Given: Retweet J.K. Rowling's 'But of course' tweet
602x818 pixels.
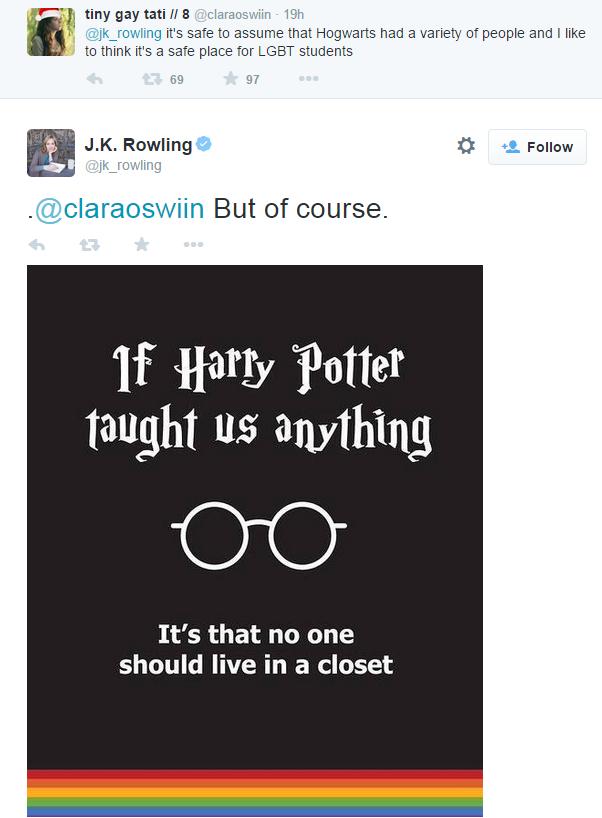Looking at the screenshot, I should click(90, 244).
